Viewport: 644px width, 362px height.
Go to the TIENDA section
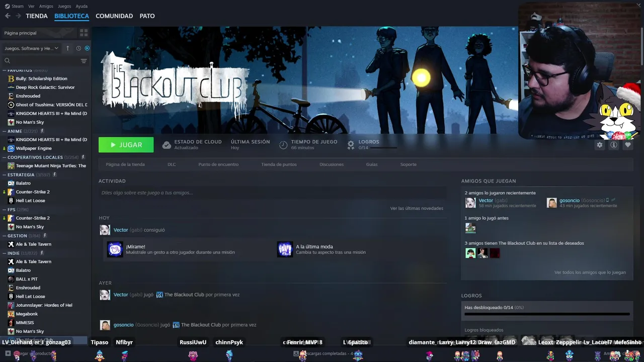37,16
